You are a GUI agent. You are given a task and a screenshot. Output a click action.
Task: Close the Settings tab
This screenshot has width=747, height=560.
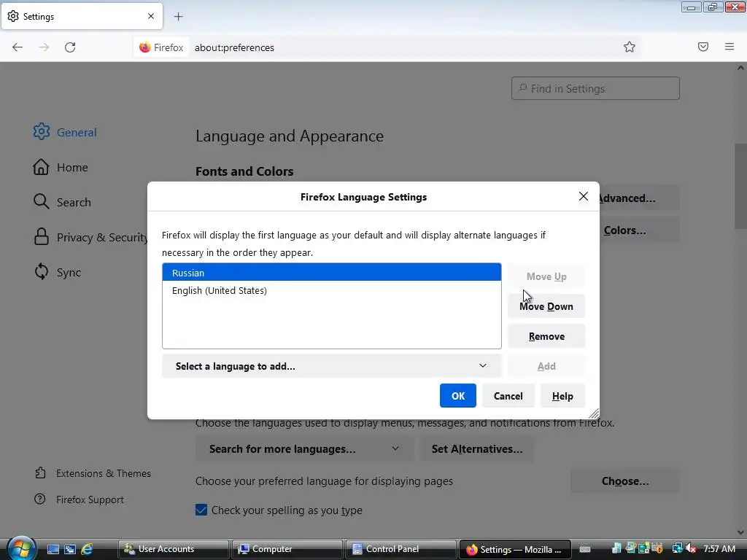(151, 16)
